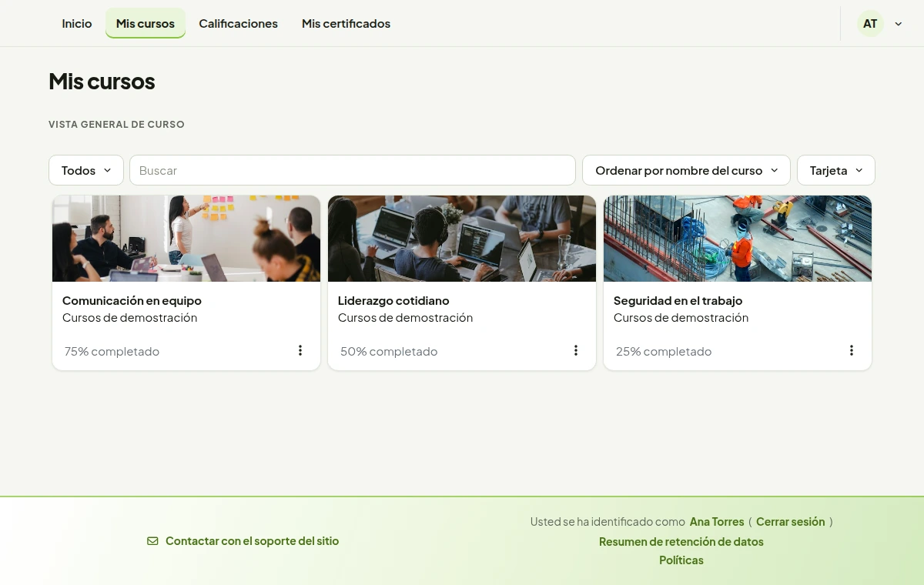
Task: Click the Seguridad en el trabajo course image
Action: (738, 239)
